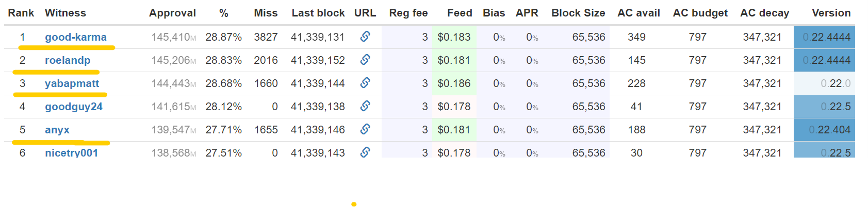Click the Last block column header
The image size is (868, 207).
coord(318,13)
